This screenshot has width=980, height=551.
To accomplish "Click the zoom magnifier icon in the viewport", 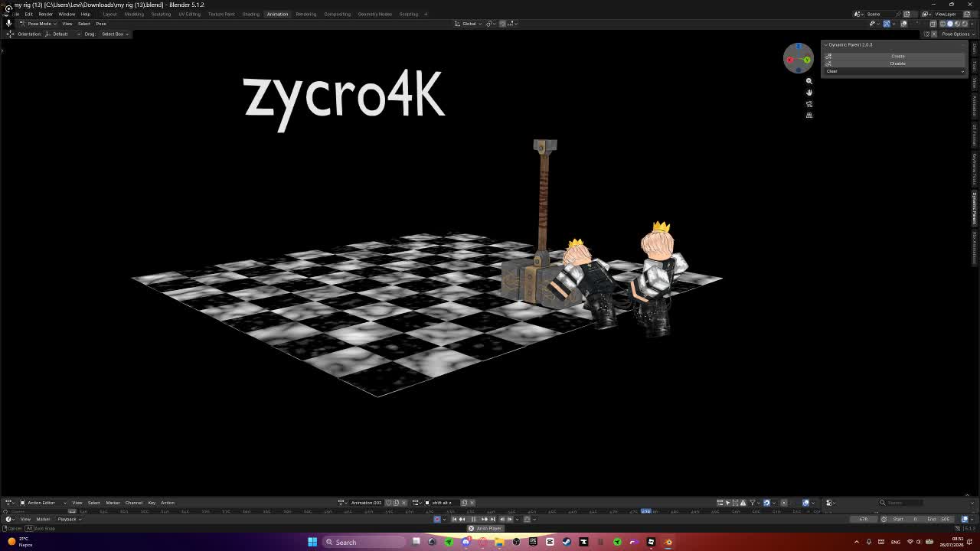I will [x=809, y=81].
